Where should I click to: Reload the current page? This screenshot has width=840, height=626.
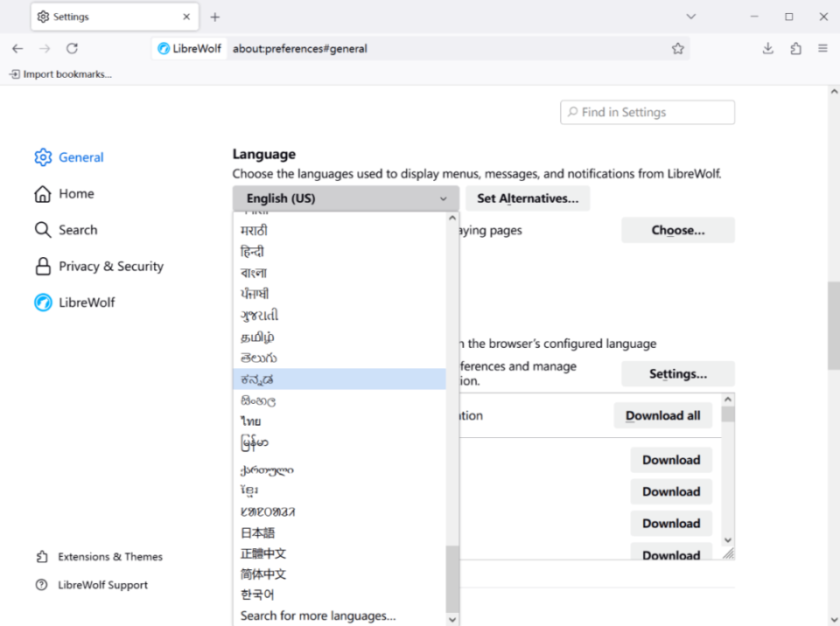click(x=72, y=49)
